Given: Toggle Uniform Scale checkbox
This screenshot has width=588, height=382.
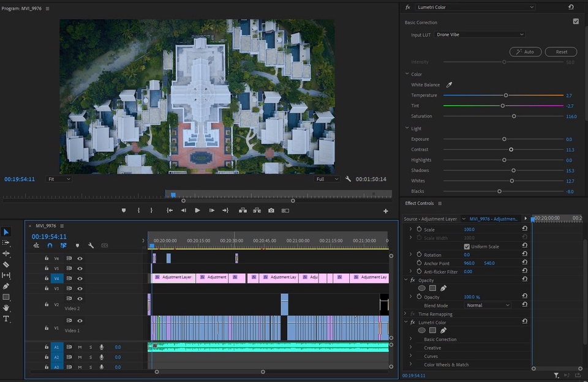Looking at the screenshot, I should [467, 247].
